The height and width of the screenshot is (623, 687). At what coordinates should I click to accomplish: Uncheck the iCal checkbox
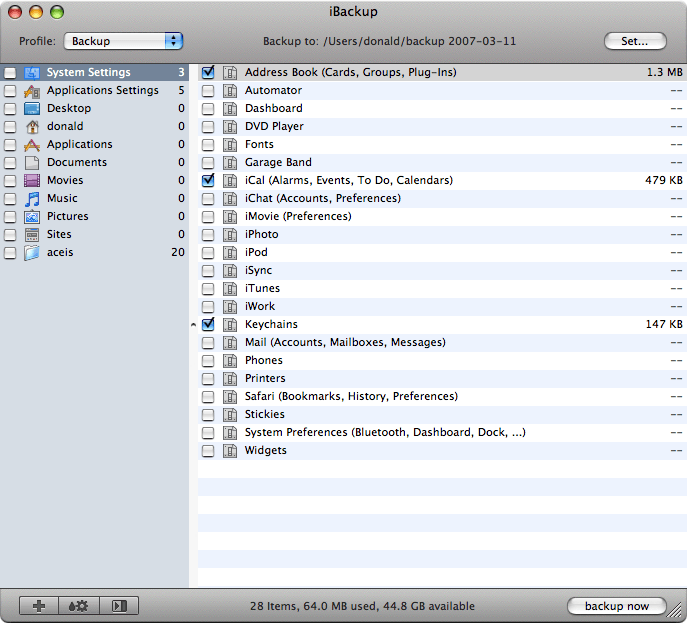(208, 180)
